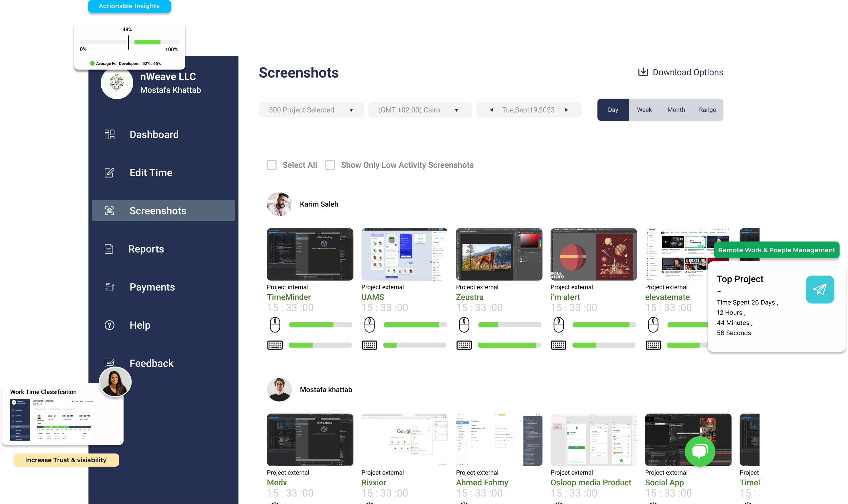The image size is (848, 504).
Task: Click the Actionable Insights button
Action: coord(129,6)
